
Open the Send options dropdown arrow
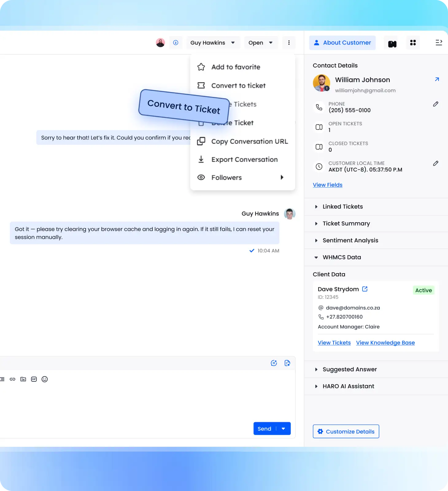pos(284,429)
